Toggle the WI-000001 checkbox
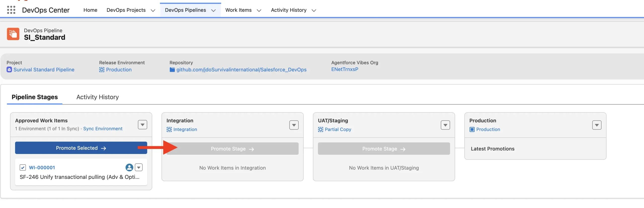Screen dimensions: 644x208 (23, 168)
